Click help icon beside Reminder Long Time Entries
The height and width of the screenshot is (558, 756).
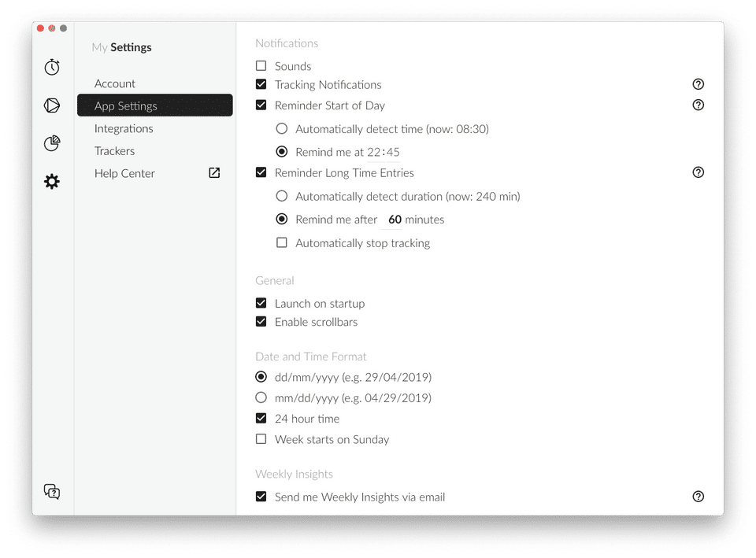click(698, 172)
